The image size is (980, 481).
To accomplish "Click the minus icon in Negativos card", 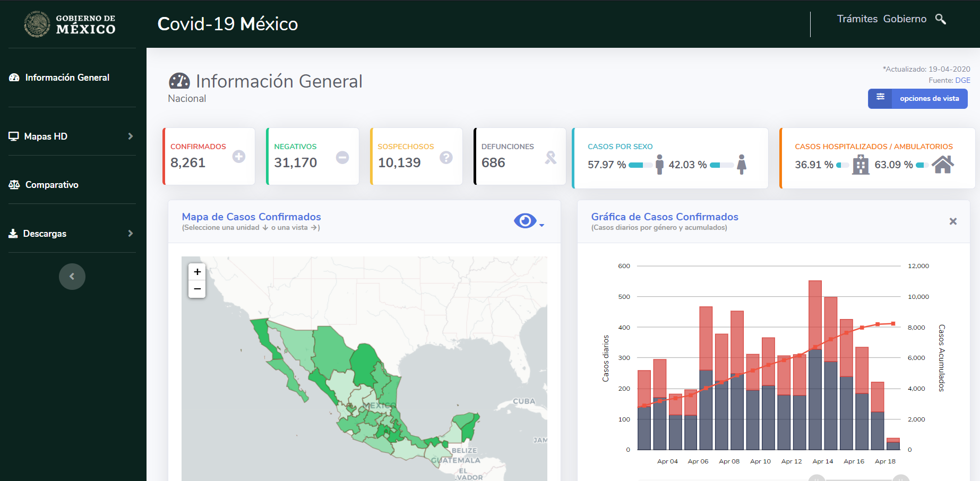I will 342,157.
